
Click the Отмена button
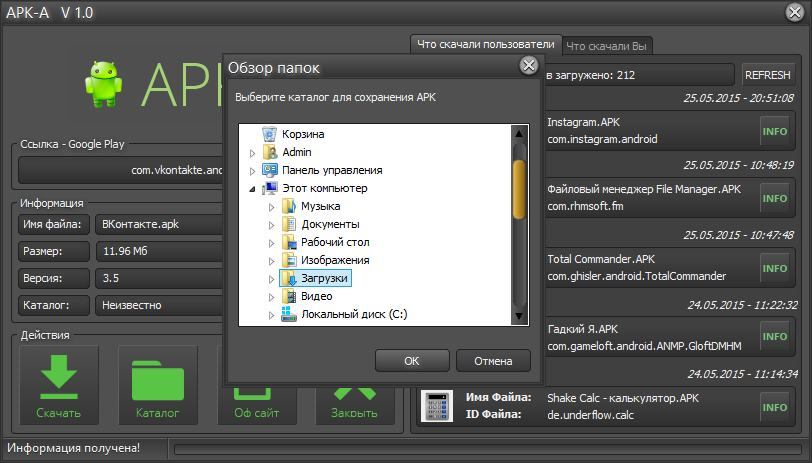tap(493, 361)
